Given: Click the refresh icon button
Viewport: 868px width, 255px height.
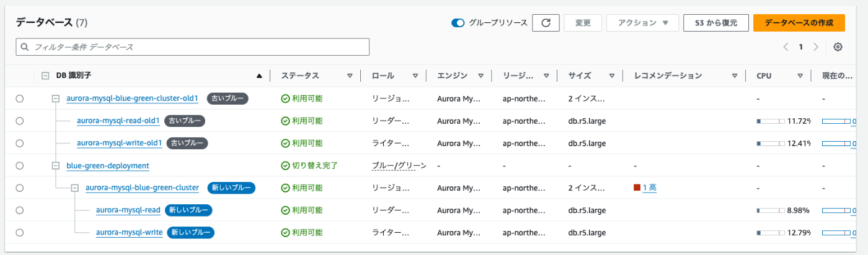Looking at the screenshot, I should (x=546, y=23).
